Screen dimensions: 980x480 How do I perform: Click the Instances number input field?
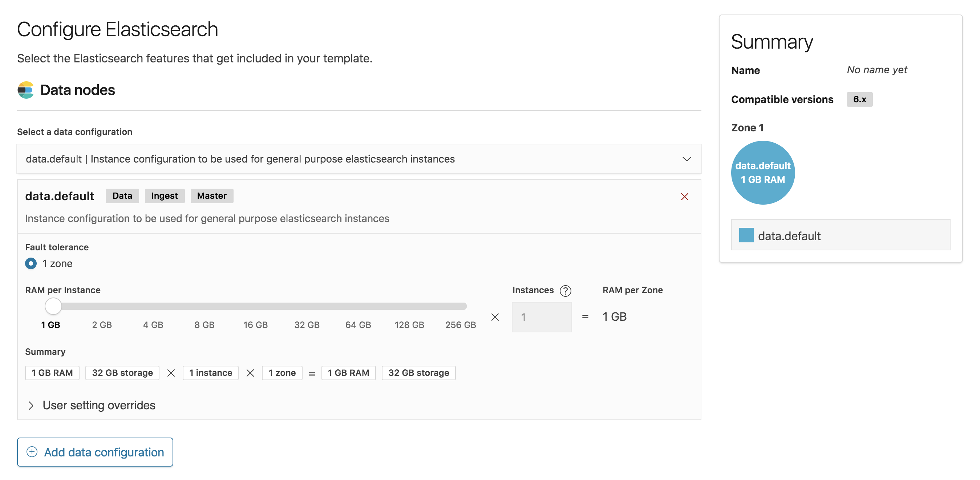(541, 316)
